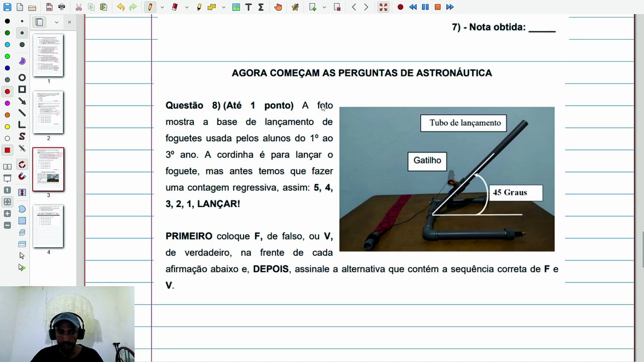Image resolution: width=644 pixels, height=362 pixels.
Task: Toggle the fill shape option
Action: [22, 61]
